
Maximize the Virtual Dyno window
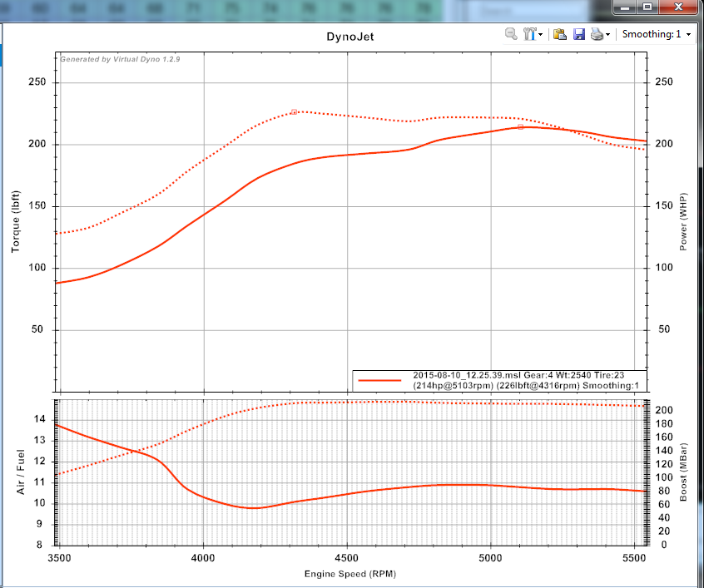647,7
